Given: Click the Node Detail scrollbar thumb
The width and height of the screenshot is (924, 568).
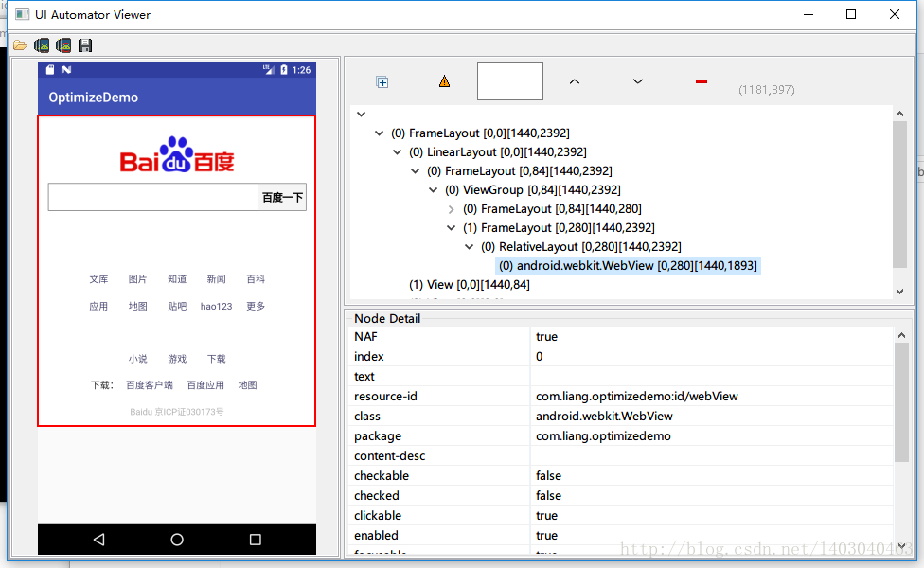Looking at the screenshot, I should coord(901,401).
